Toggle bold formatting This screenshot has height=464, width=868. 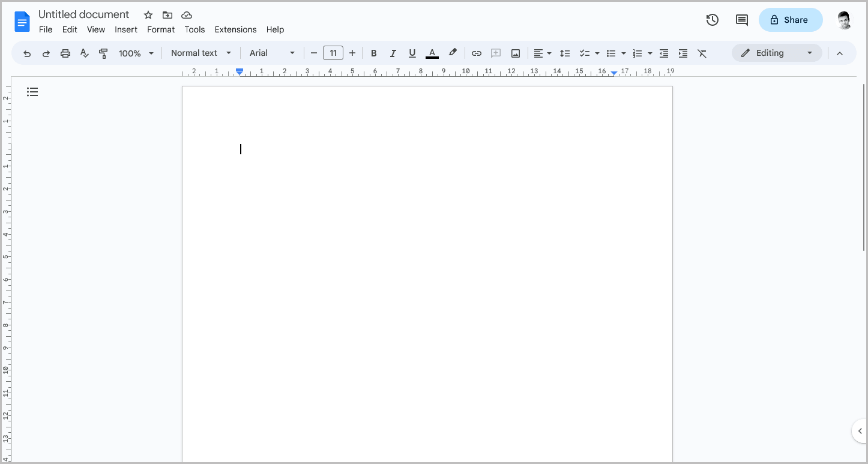[374, 53]
